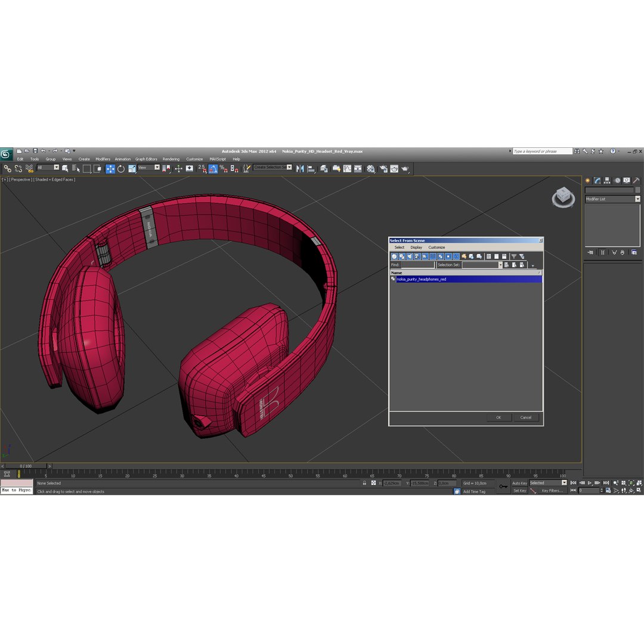
Task: Click the Undo arrow in quick access toolbar
Action: tap(43, 151)
